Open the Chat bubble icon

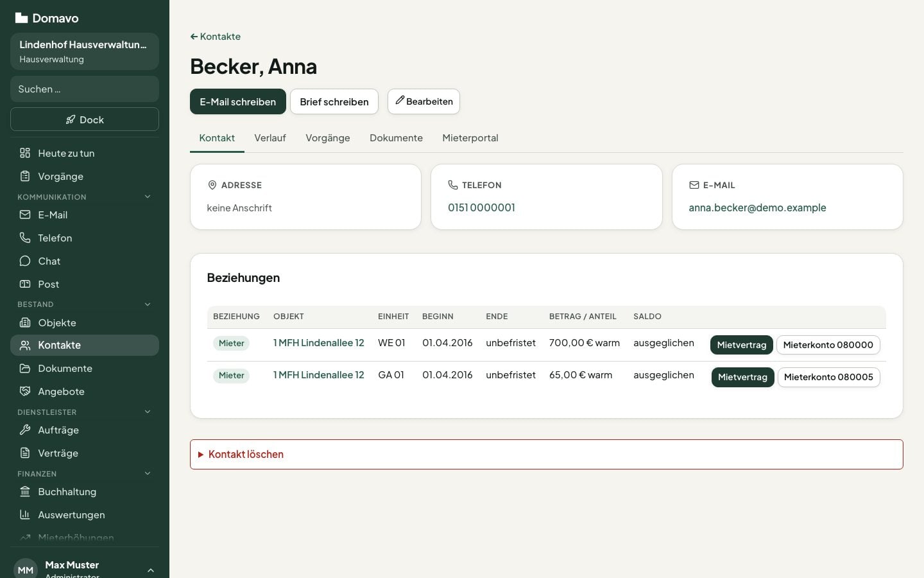pos(25,261)
